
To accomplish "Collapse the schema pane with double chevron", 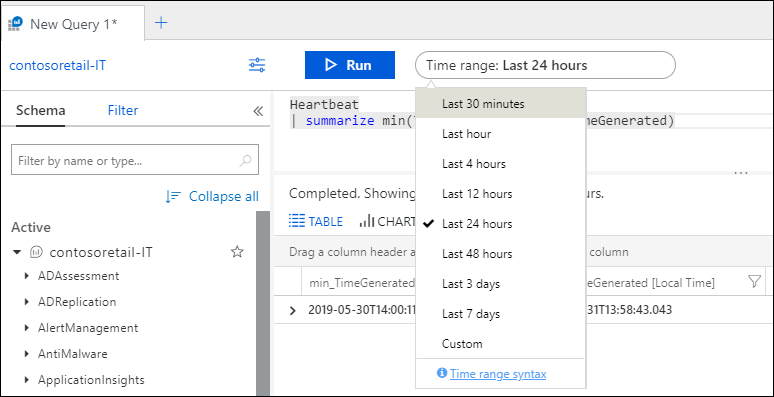I will 258,111.
